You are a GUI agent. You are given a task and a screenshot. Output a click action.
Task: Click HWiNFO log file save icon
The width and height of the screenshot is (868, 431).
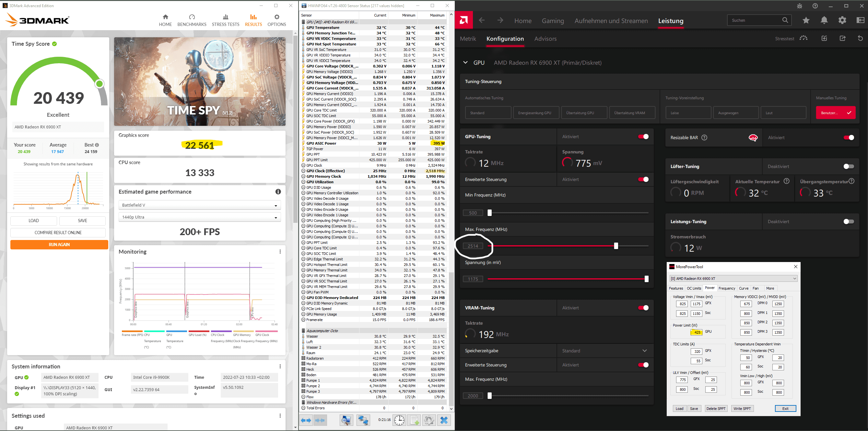tap(414, 420)
